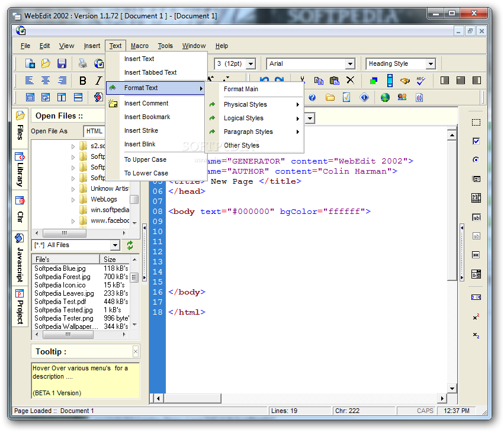
Task: Click the two people users icon
Action: click(402, 97)
